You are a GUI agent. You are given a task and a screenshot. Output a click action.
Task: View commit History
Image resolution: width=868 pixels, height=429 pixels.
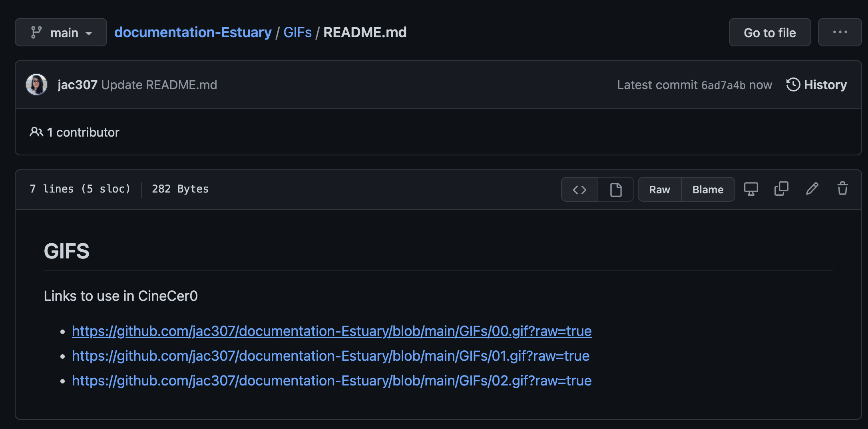816,85
